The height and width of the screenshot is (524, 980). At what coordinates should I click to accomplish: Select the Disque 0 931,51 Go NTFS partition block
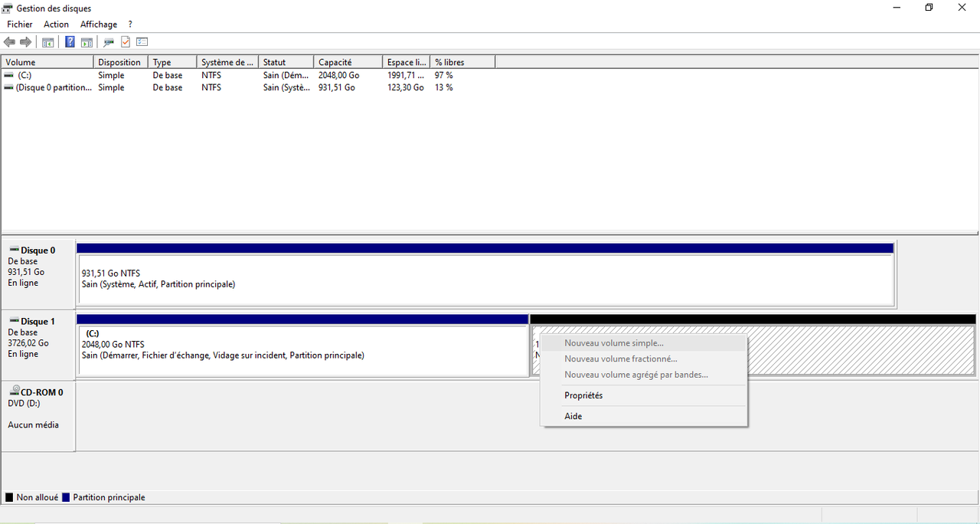(485, 279)
